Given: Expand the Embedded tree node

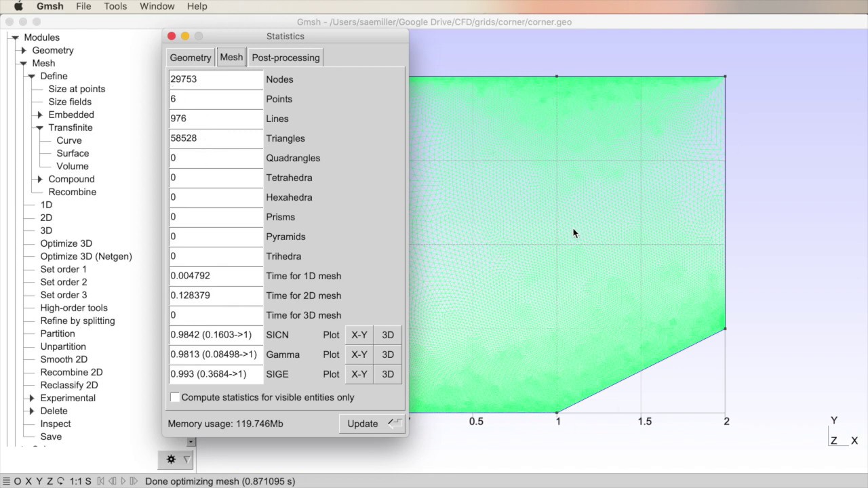Looking at the screenshot, I should pos(40,115).
